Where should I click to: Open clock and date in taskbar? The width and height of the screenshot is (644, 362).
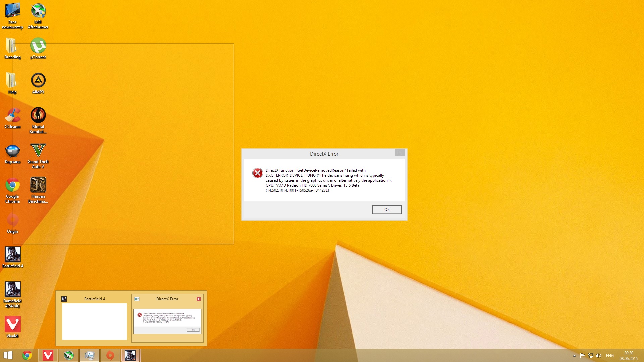click(x=628, y=356)
